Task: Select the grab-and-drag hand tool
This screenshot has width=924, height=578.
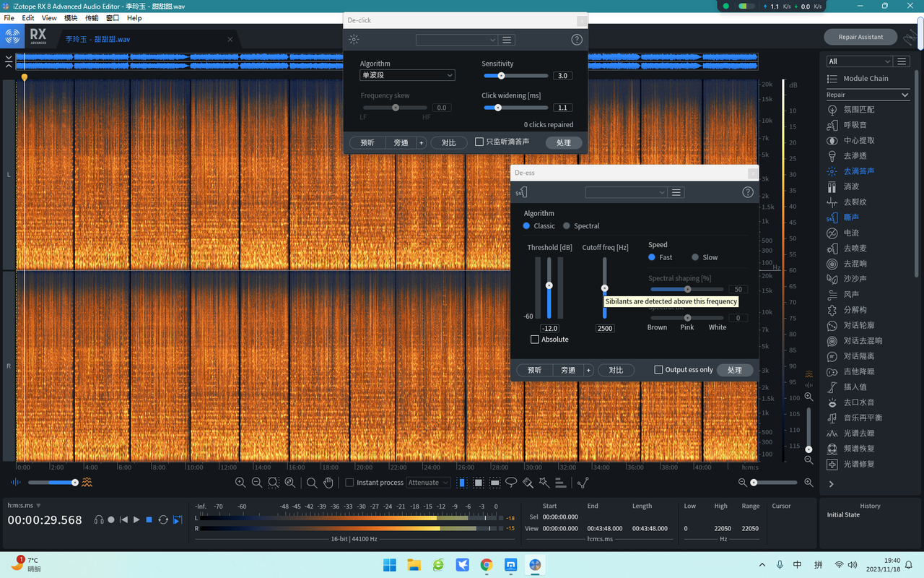Action: 328,483
